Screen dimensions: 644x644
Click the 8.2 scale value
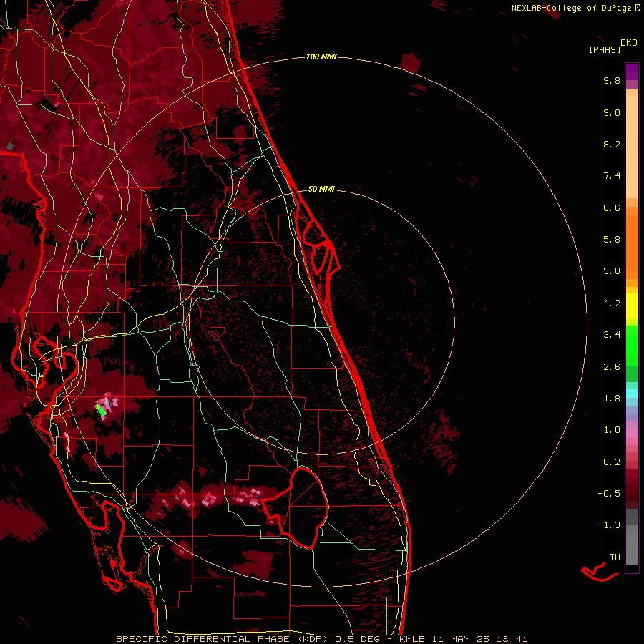[612, 144]
